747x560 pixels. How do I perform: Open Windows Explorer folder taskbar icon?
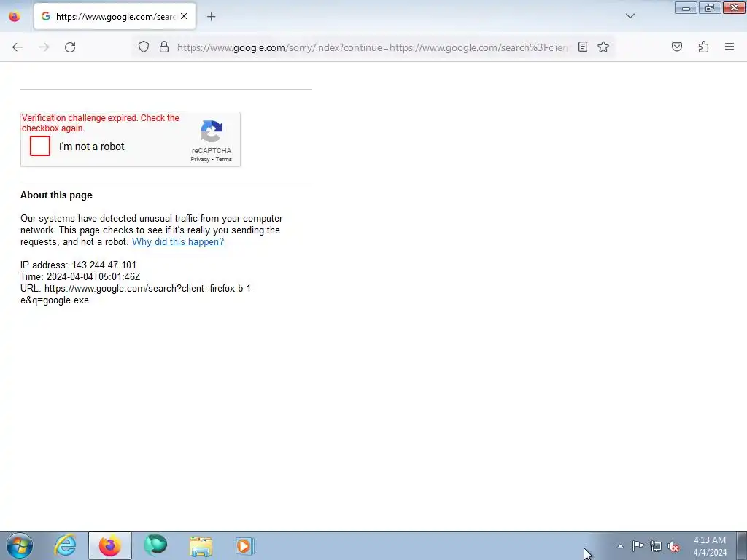[x=201, y=545]
